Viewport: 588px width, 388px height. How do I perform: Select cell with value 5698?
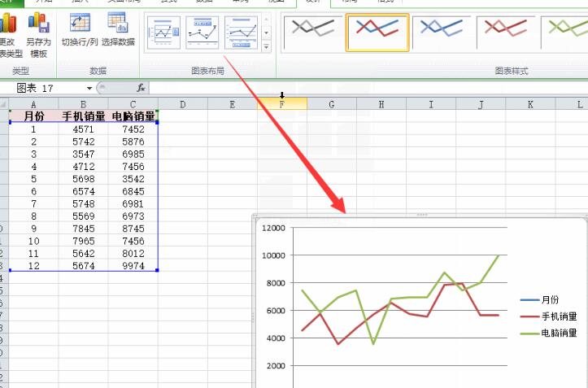pos(83,179)
